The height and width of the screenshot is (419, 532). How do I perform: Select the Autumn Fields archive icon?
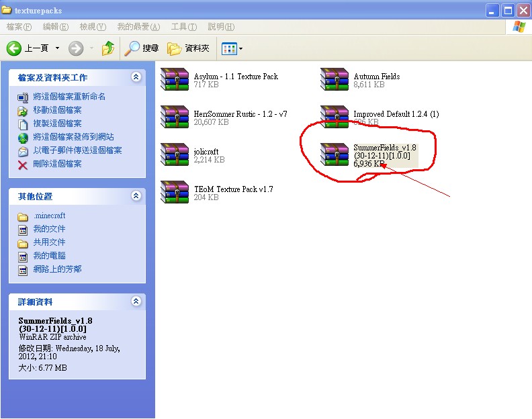[x=335, y=79]
